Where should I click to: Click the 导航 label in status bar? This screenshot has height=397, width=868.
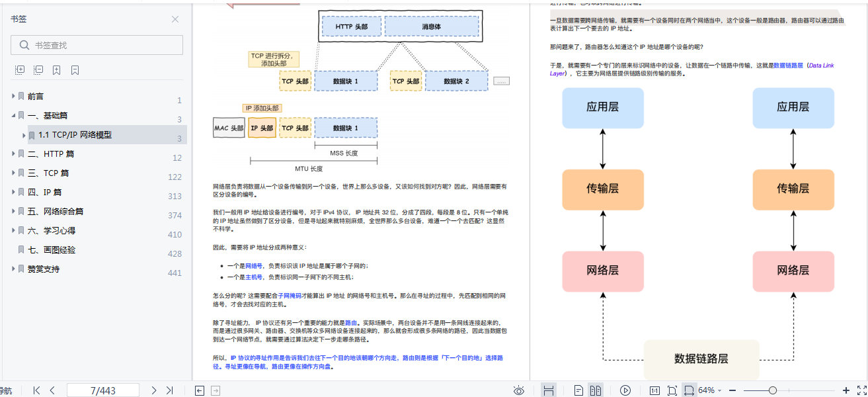point(5,390)
